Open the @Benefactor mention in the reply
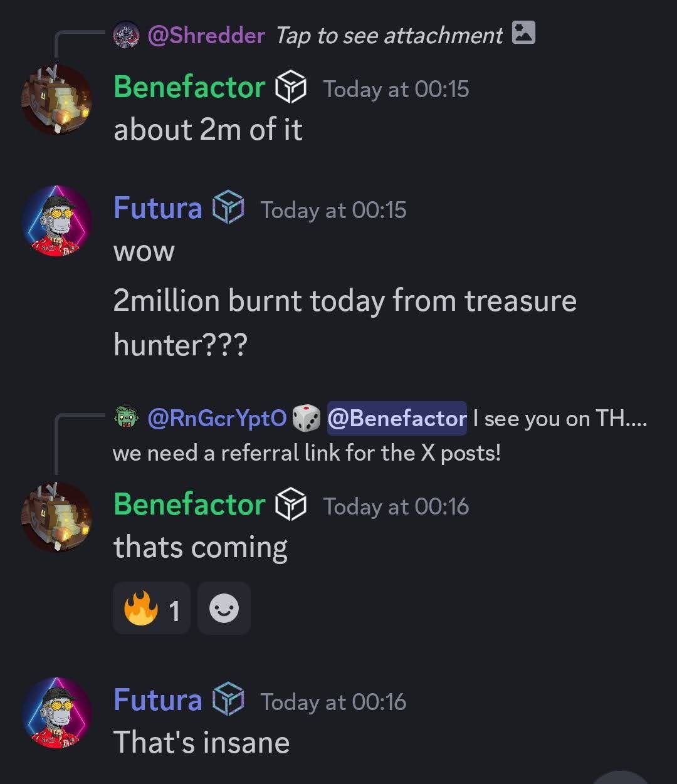The image size is (677, 784). click(x=397, y=418)
